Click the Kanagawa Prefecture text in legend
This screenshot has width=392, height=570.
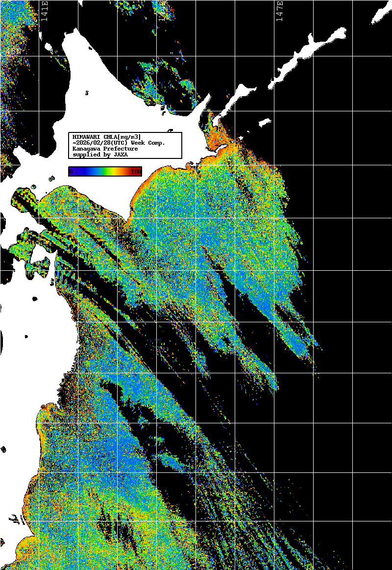(105, 149)
